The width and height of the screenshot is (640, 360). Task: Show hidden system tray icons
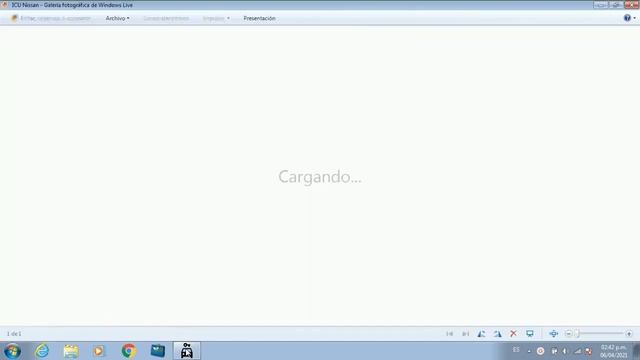[529, 351]
